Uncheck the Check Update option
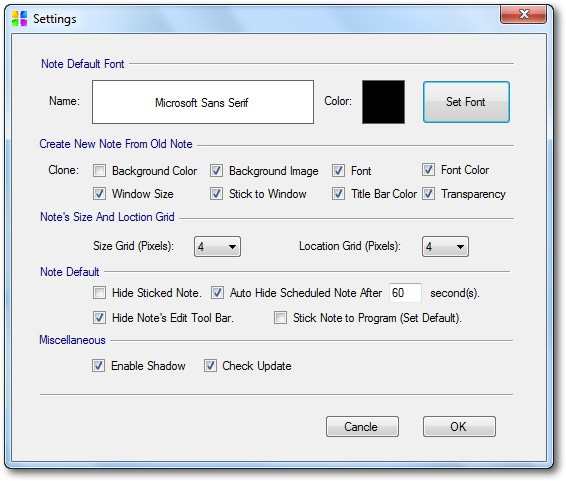This screenshot has width=566, height=481. [x=210, y=366]
